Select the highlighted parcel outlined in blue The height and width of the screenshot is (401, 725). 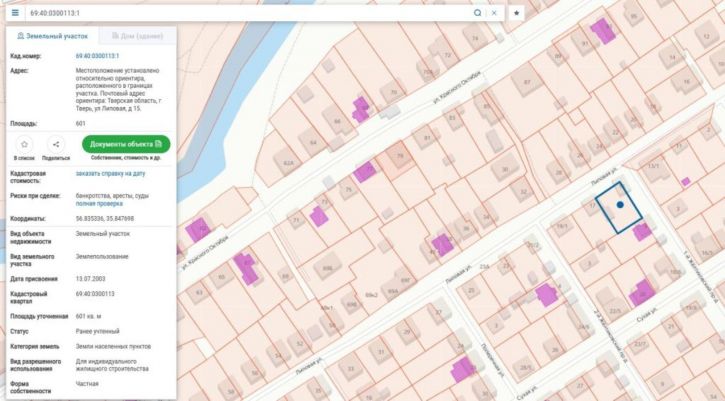click(x=619, y=208)
